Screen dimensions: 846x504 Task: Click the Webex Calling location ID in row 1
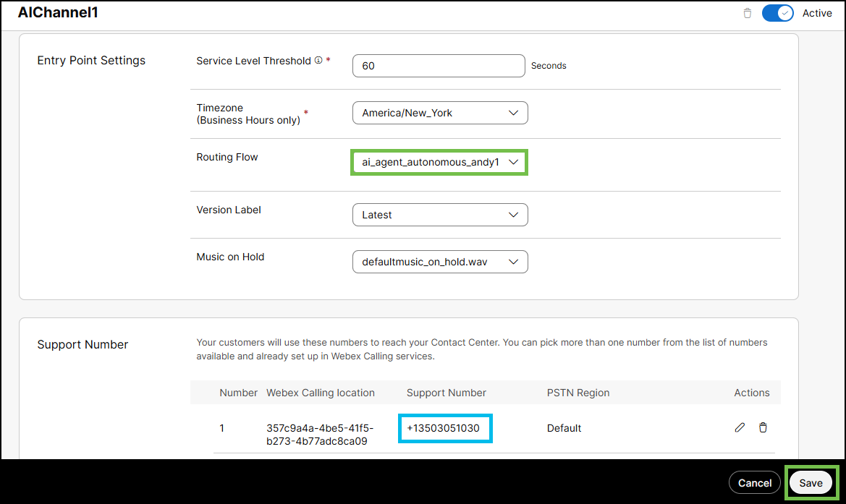pos(320,434)
